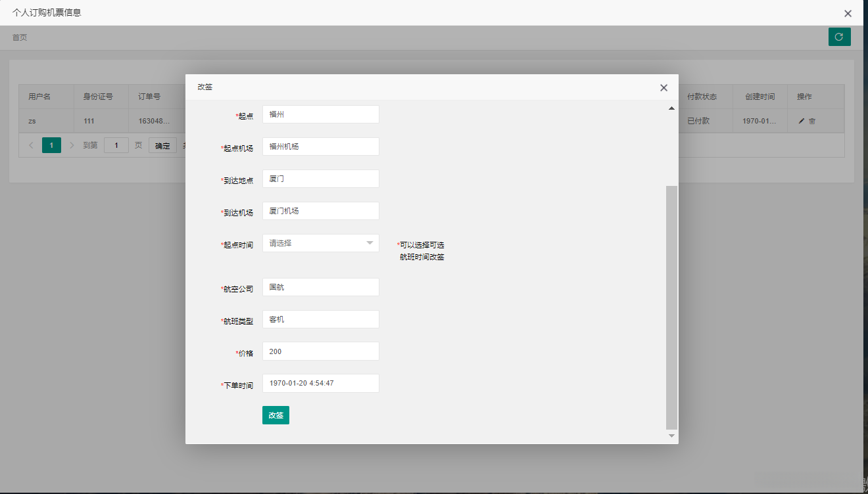Screen dimensions: 868x494
Task: Close the 个人订购机票信息 window
Action: [x=848, y=13]
